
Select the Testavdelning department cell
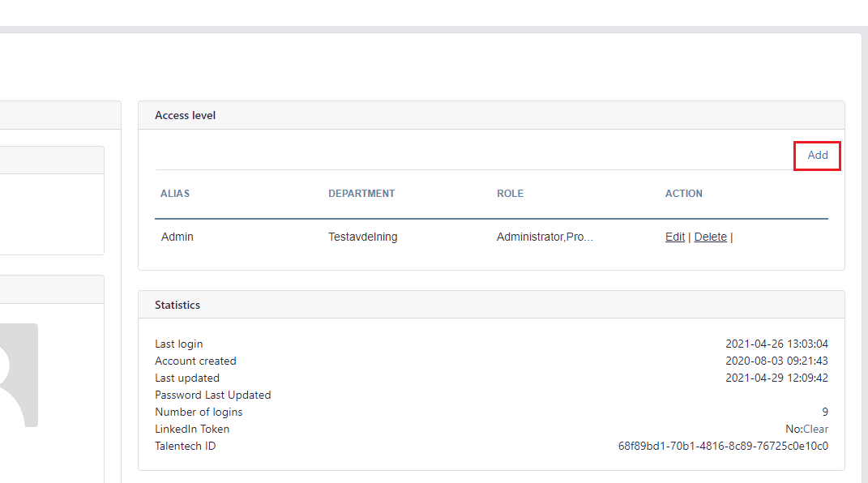pos(362,237)
